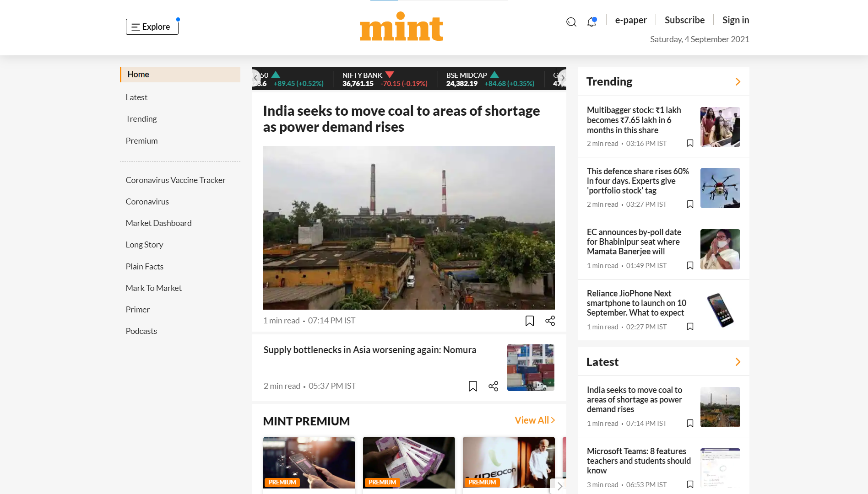Image resolution: width=868 pixels, height=494 pixels.
Task: Open the e-paper link
Action: pyautogui.click(x=630, y=20)
